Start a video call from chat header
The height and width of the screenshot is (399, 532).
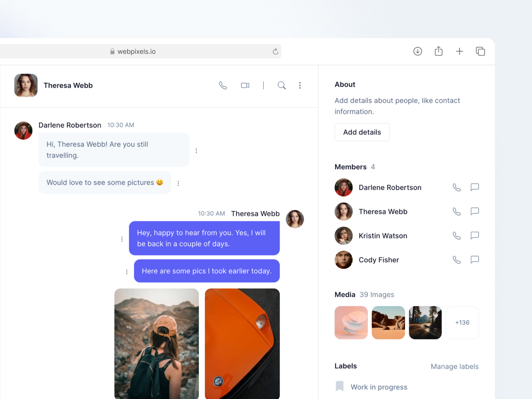245,85
